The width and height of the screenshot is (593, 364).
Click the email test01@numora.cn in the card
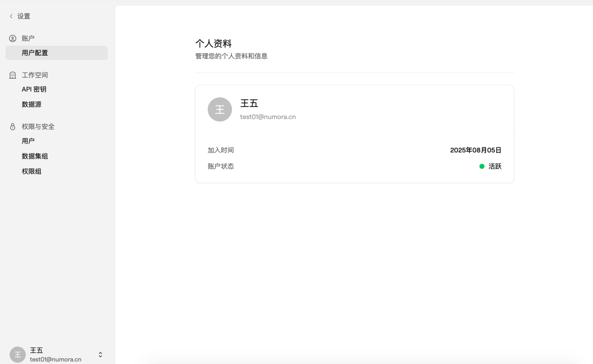(x=268, y=117)
